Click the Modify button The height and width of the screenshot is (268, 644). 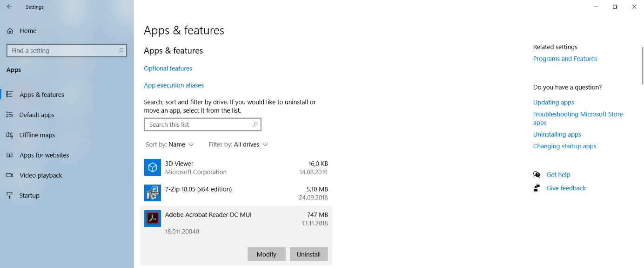[x=267, y=254]
